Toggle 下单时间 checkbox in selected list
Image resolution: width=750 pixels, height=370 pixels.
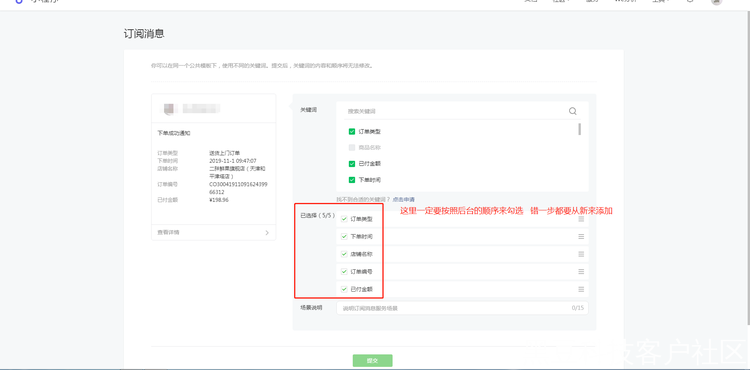click(344, 237)
